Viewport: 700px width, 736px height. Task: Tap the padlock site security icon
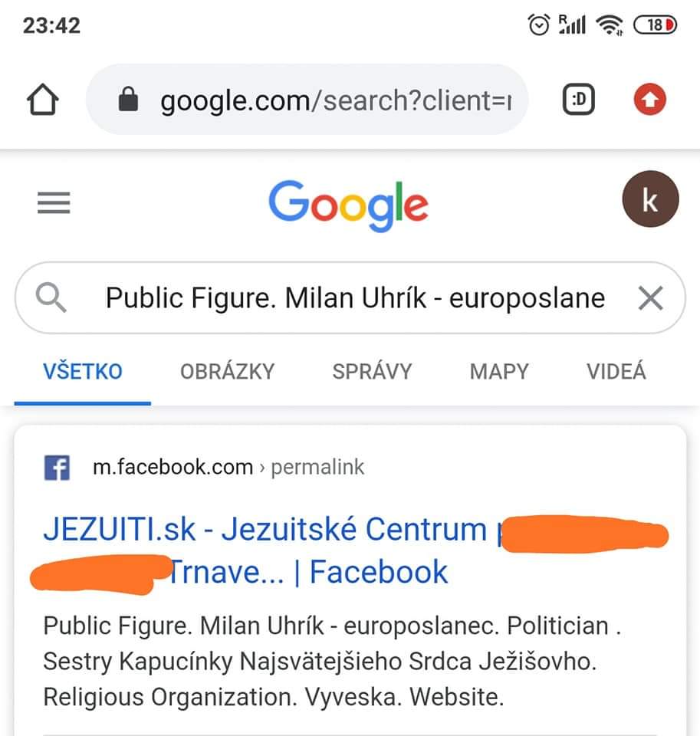[129, 100]
